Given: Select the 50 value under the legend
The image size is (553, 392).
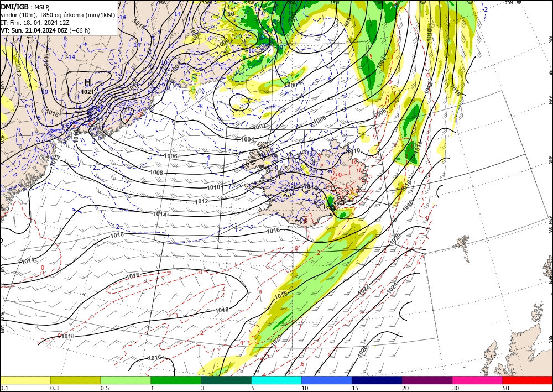Looking at the screenshot, I should [507, 388].
